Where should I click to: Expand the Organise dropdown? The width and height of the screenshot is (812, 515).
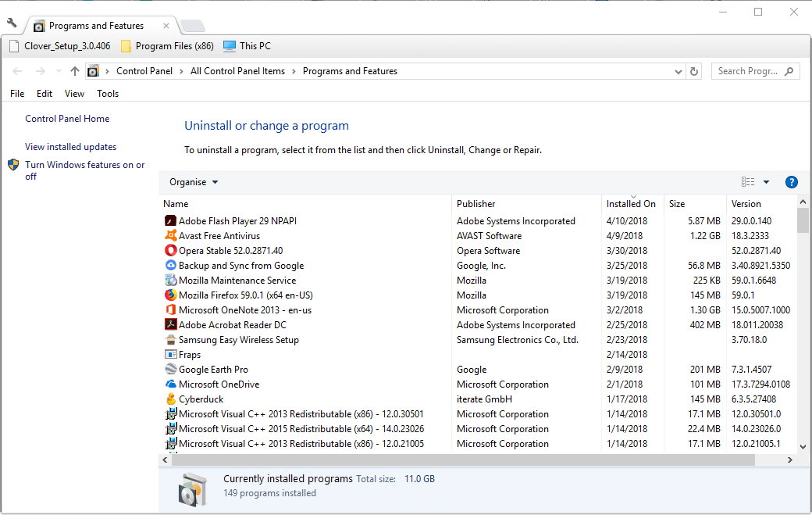pos(194,182)
